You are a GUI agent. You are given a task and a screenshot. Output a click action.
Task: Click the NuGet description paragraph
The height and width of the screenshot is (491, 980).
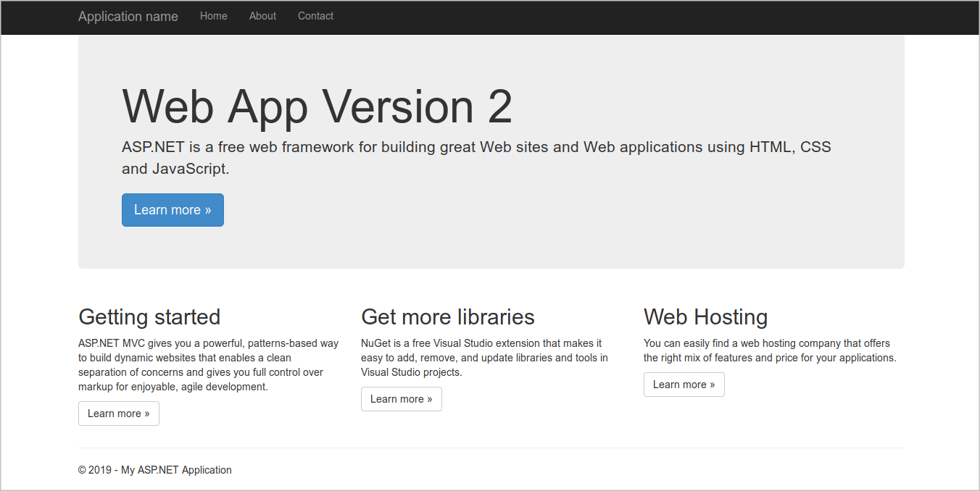pos(484,358)
